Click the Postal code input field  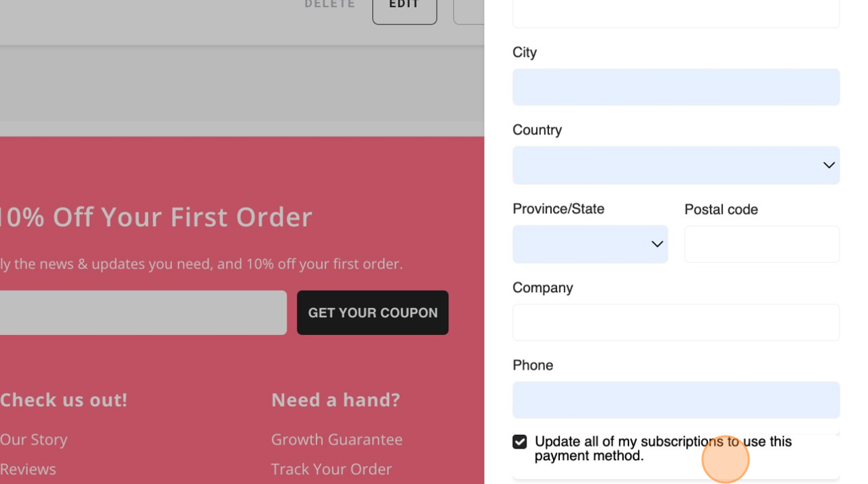coord(762,244)
